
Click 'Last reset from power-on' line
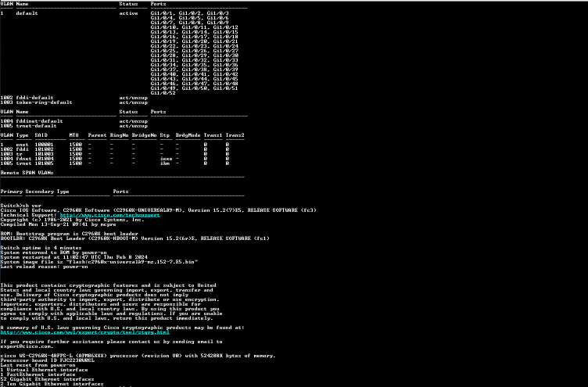[38, 365]
